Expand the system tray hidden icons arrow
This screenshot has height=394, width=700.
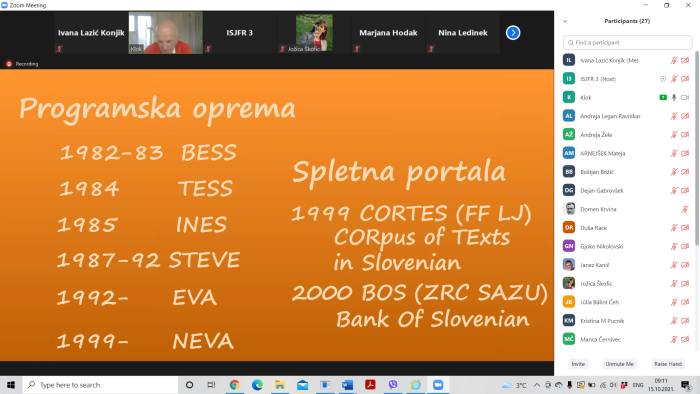point(537,385)
